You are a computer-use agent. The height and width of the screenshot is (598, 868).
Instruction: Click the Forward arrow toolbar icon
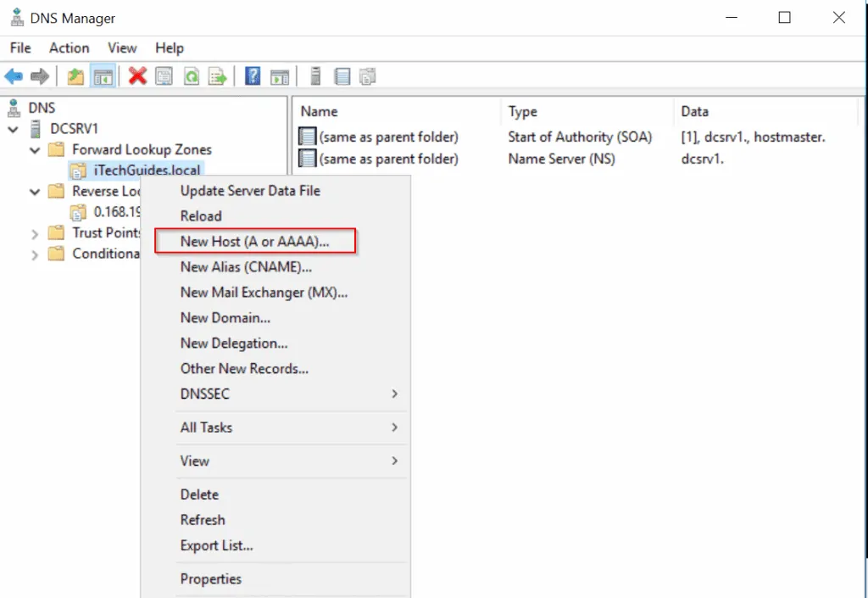39,76
